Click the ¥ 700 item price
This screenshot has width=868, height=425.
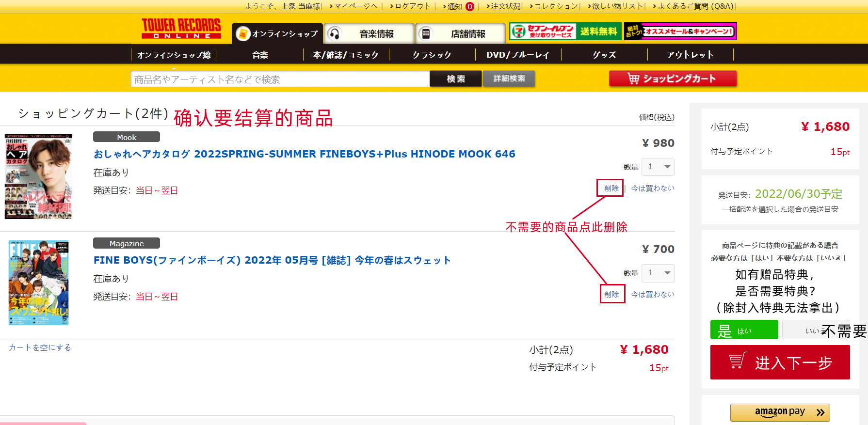pyautogui.click(x=658, y=249)
